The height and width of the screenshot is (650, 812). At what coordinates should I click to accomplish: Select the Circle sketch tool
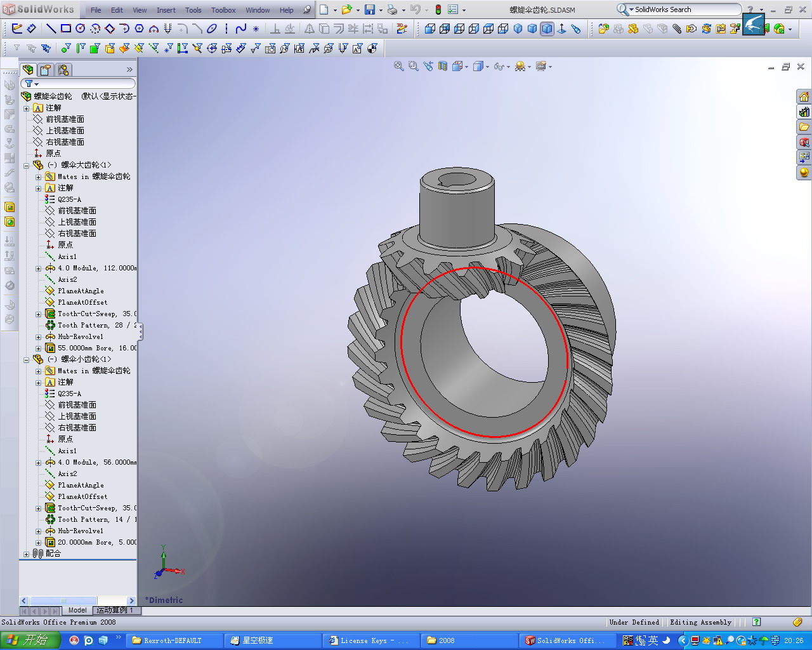(80, 29)
